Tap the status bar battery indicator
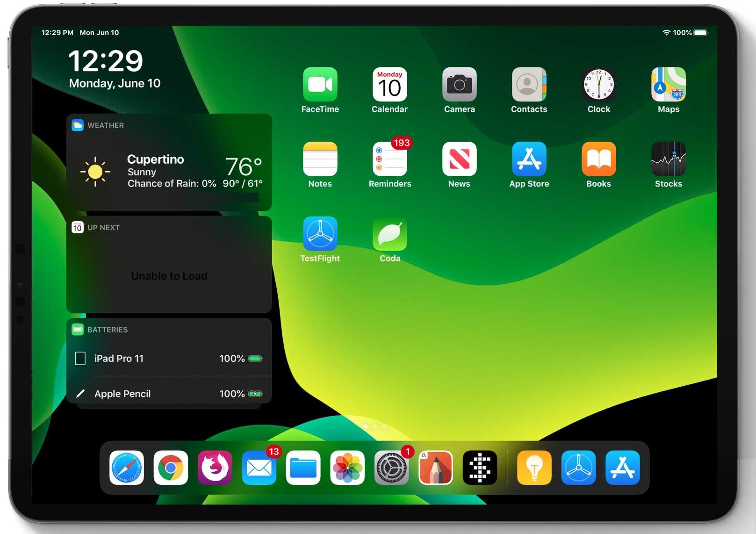Screen dimensions: 756x534 701,33
